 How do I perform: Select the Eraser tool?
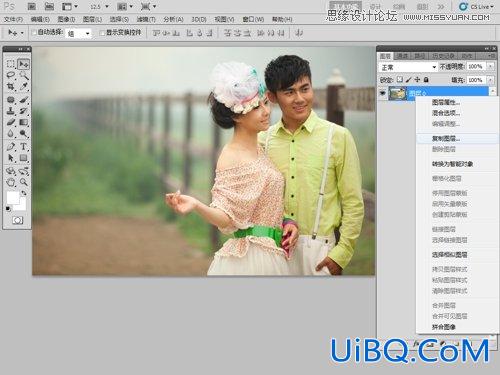click(11, 123)
